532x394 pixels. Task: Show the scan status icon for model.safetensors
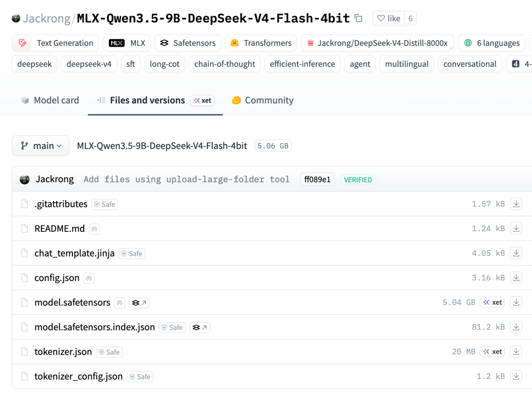pyautogui.click(x=120, y=303)
